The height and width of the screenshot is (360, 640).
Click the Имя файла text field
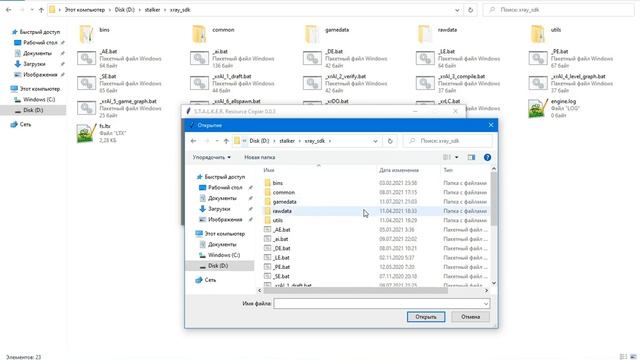tap(378, 303)
